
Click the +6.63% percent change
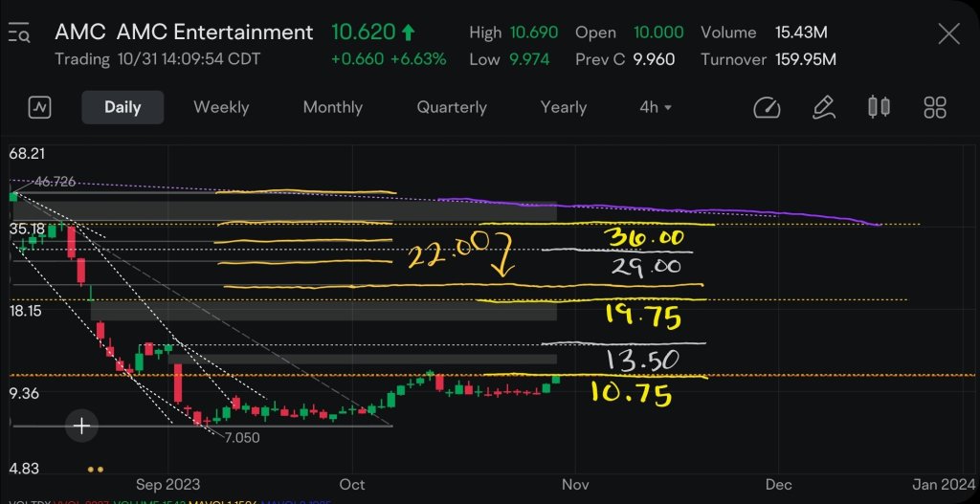[418, 59]
